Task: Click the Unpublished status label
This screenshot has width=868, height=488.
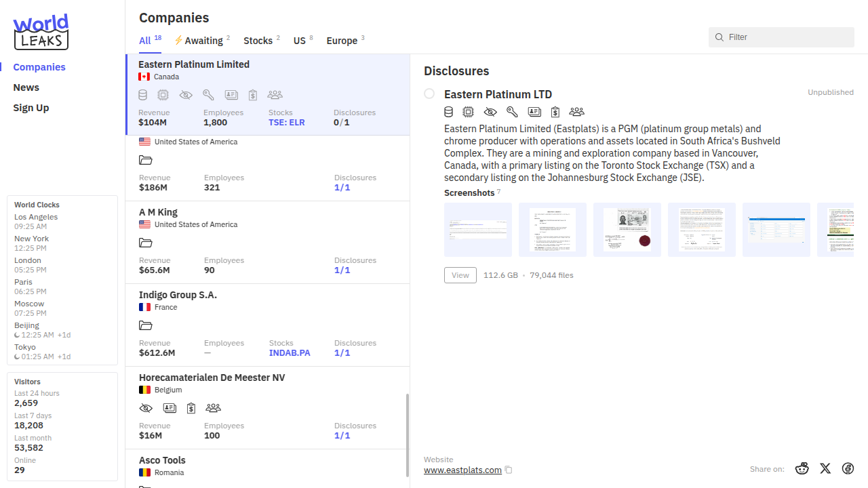Action: (831, 92)
